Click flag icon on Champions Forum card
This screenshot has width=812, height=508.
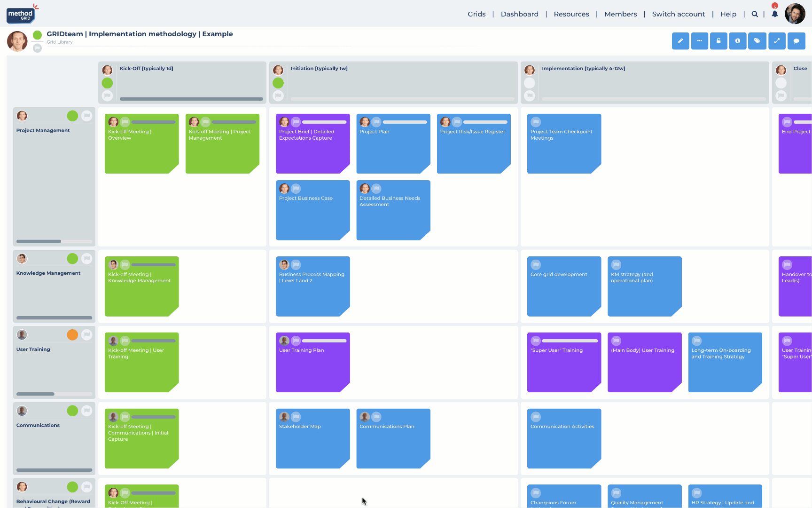(536, 493)
